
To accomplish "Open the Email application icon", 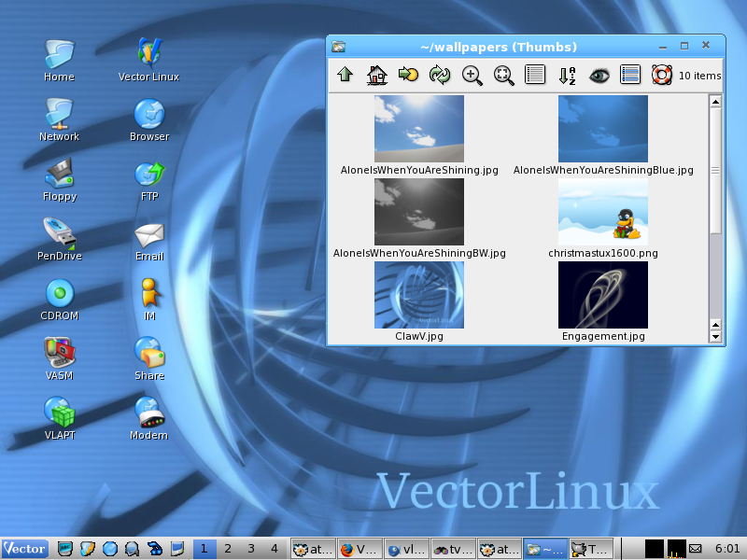I will coord(148,233).
